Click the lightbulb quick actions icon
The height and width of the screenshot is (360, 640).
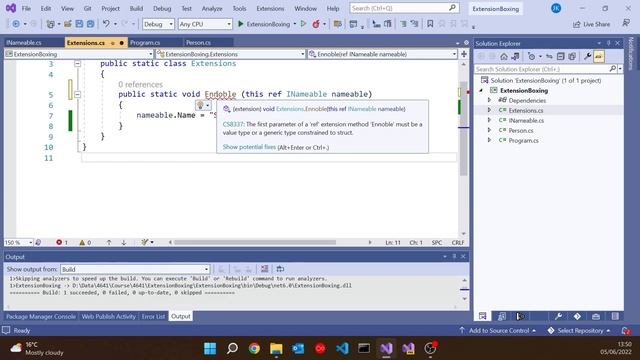[200, 105]
